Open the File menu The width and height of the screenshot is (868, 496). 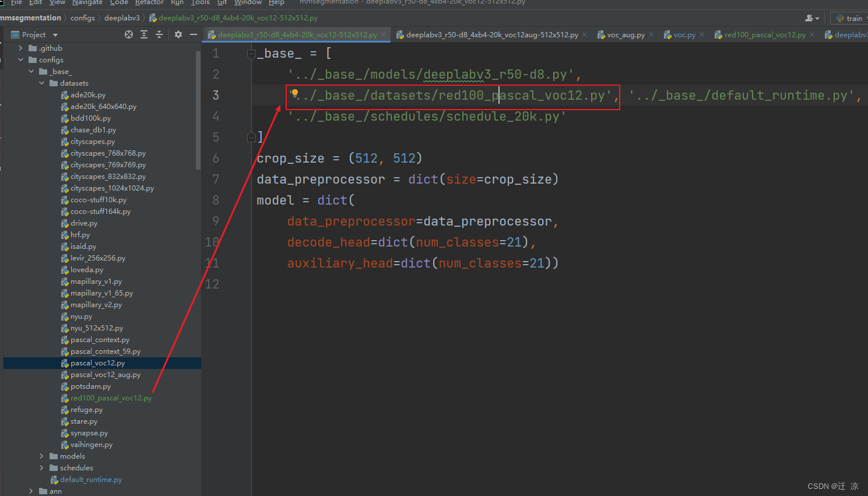click(16, 2)
